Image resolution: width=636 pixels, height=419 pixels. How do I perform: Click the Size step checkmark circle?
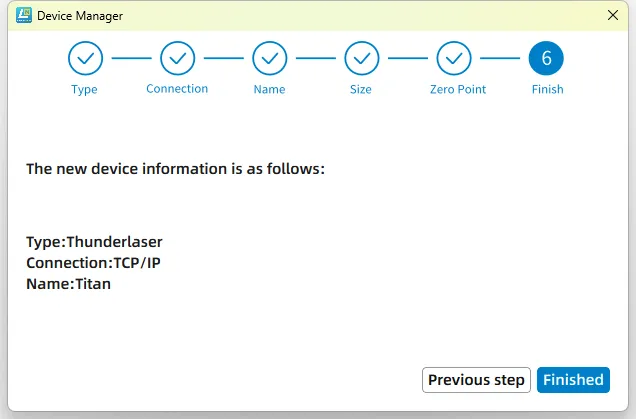pos(361,58)
